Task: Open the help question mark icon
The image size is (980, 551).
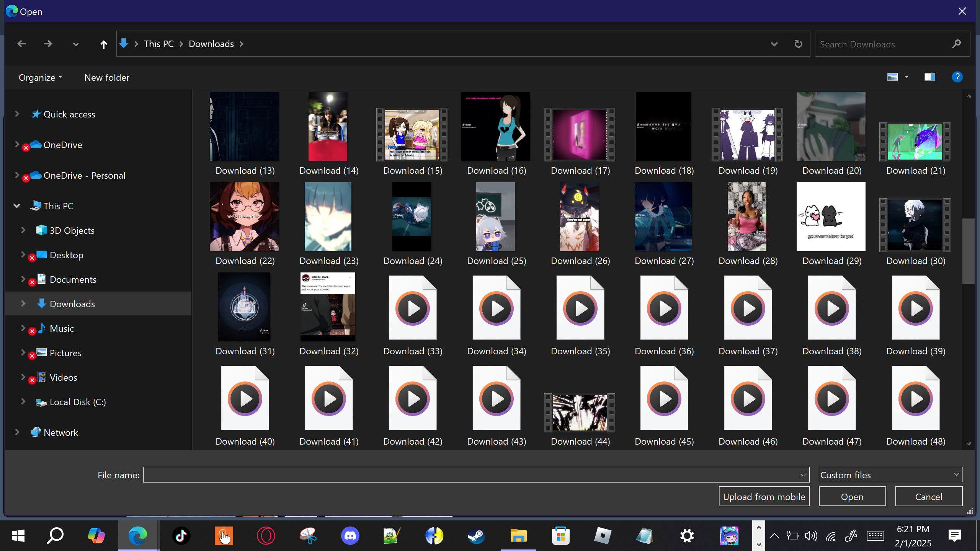Action: coord(957,77)
